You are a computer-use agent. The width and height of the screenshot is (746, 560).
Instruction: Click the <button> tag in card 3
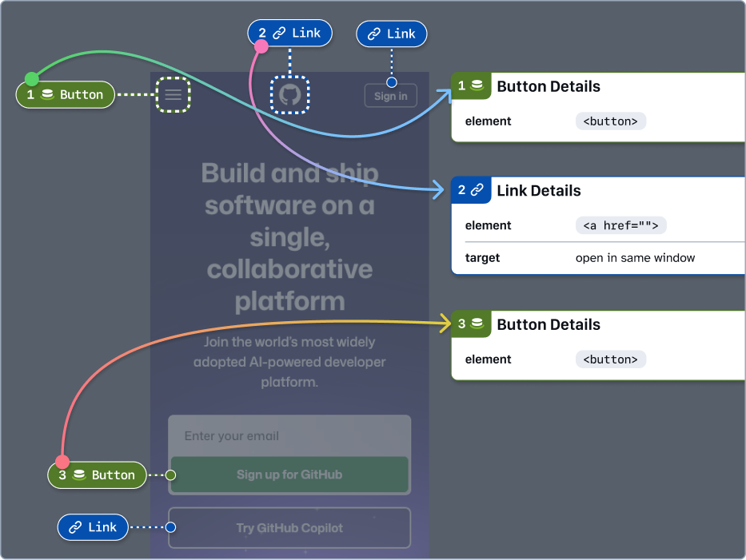(610, 359)
